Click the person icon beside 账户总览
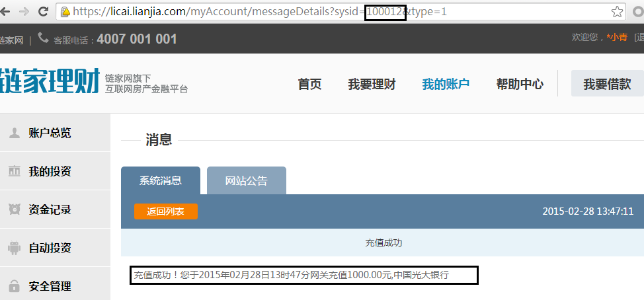The image size is (644, 300). coord(15,133)
